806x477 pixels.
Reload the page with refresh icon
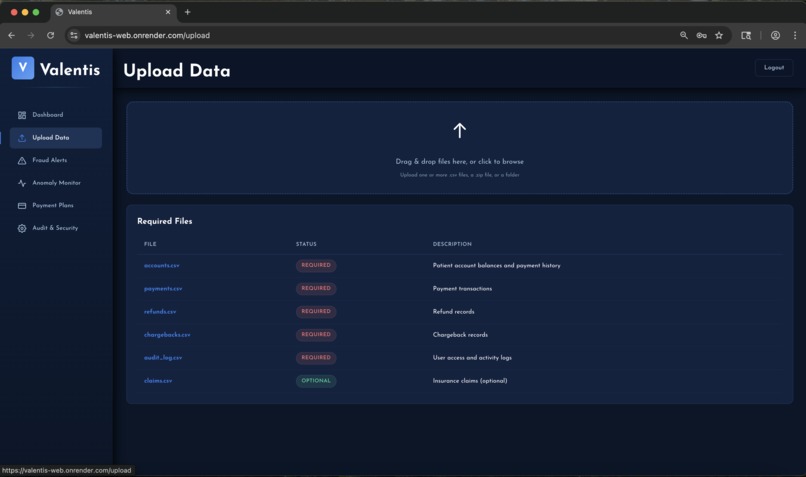50,35
